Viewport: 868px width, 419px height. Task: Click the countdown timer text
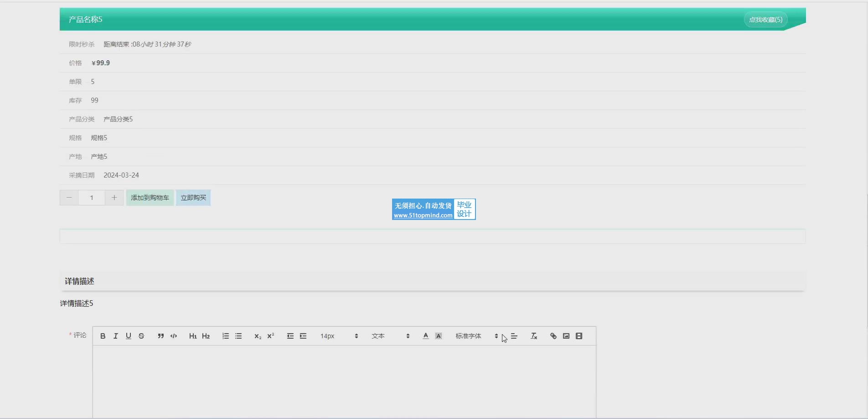[147, 44]
